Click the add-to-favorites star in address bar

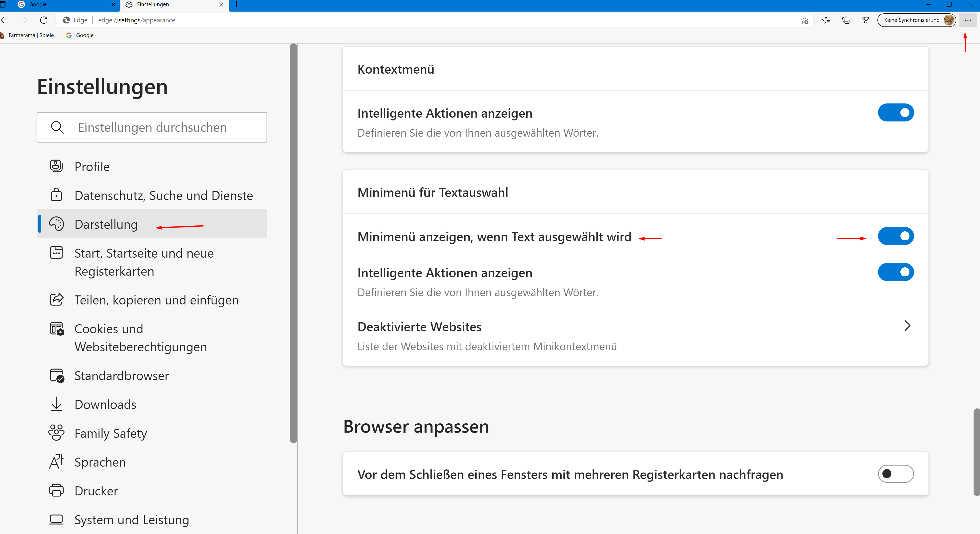(804, 20)
